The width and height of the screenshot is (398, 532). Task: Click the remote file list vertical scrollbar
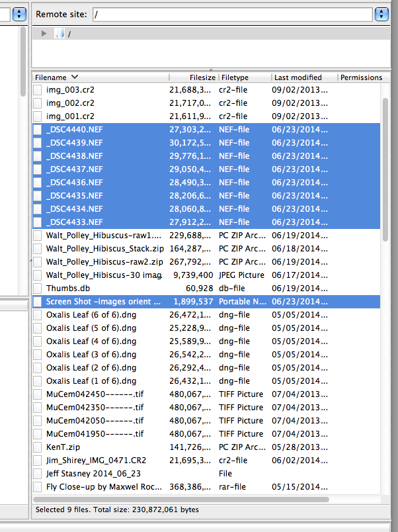coord(385,169)
